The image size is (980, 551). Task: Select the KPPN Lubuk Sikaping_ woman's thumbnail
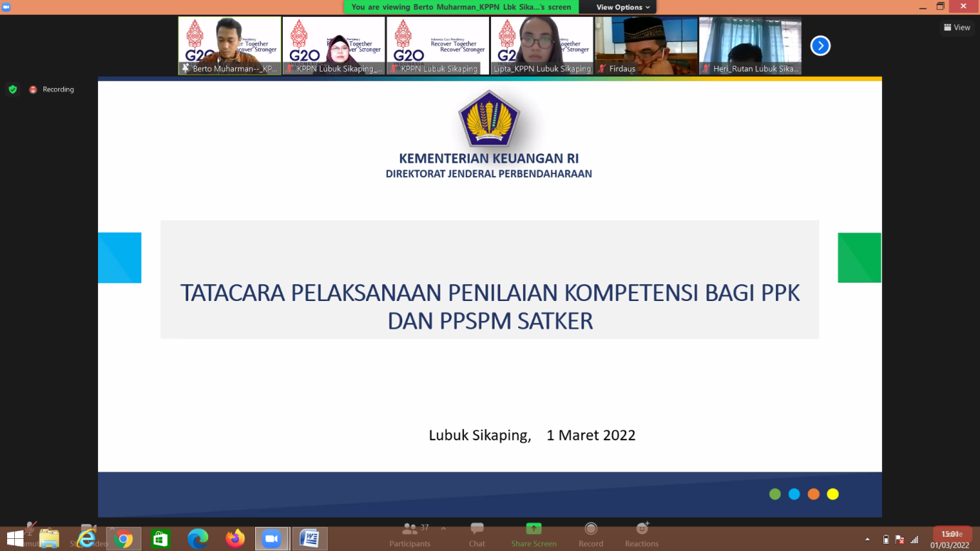click(333, 46)
